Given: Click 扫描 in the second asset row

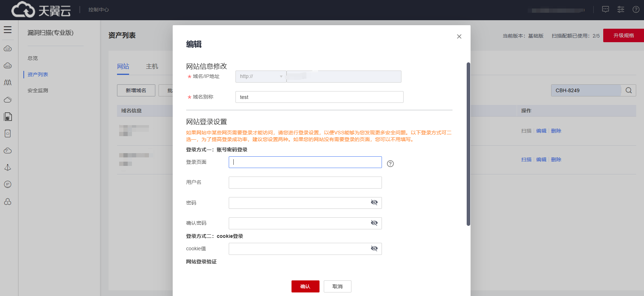Looking at the screenshot, I should pyautogui.click(x=526, y=160).
